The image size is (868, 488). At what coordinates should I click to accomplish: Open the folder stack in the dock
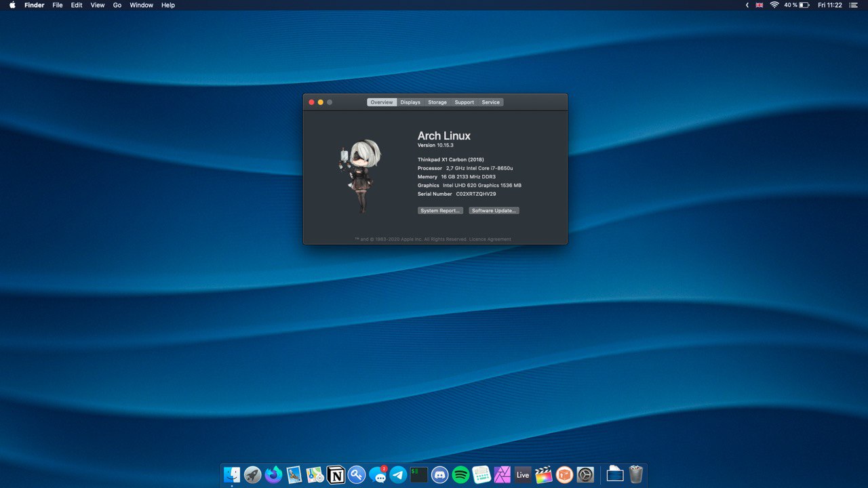coord(614,475)
